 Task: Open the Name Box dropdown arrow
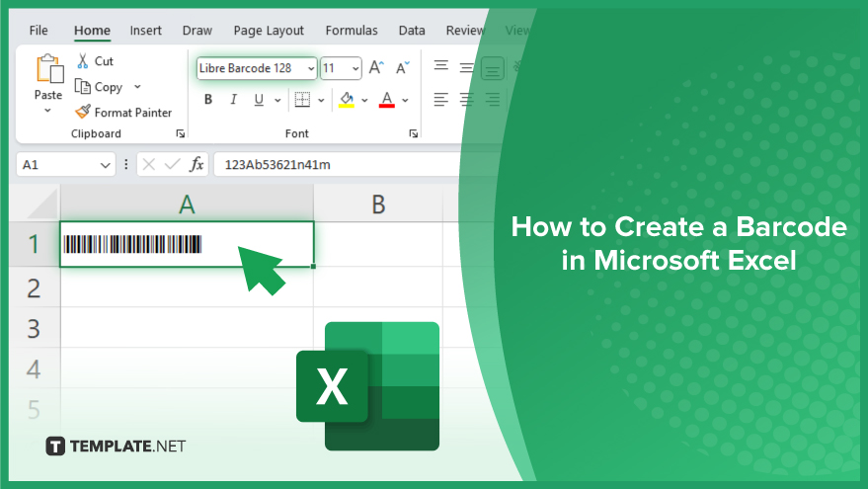[106, 165]
